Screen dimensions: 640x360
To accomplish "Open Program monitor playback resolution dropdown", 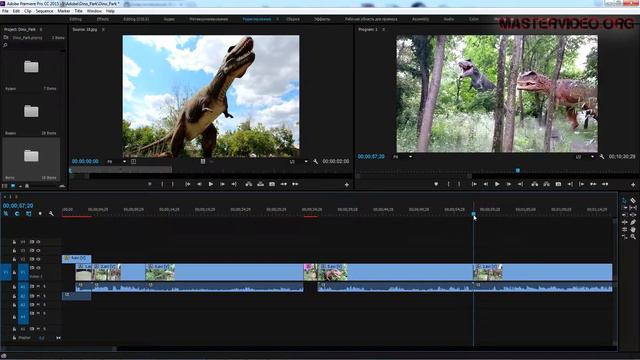I will pyautogui.click(x=585, y=156).
